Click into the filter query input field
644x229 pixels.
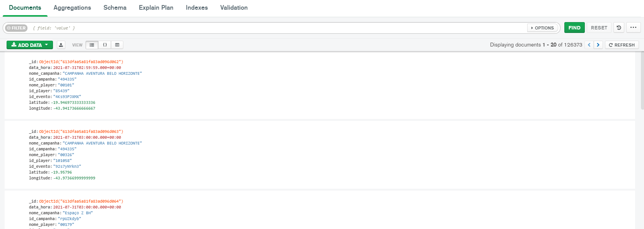271,28
